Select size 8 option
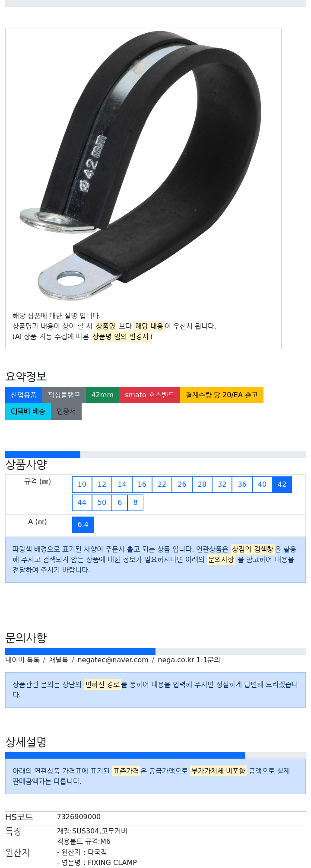Image resolution: width=311 pixels, height=868 pixels. (x=136, y=502)
